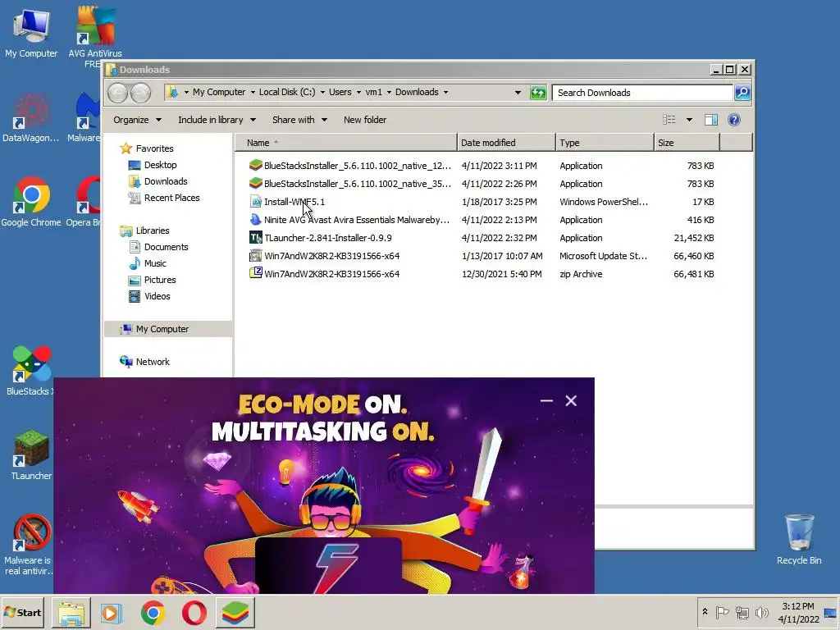Click the My Computer breadcrumb
The image size is (840, 630).
pos(218,92)
